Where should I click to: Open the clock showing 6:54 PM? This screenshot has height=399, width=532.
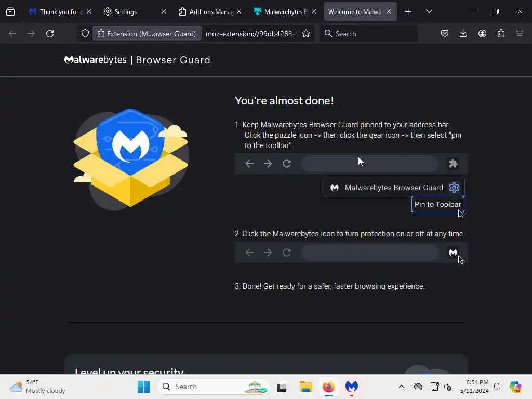[x=474, y=387]
